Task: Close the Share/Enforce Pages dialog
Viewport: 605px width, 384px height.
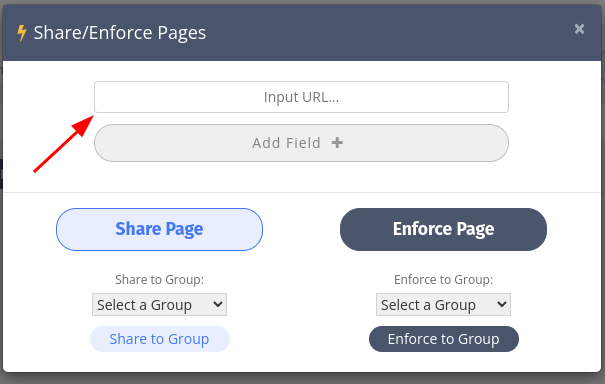Action: (579, 29)
